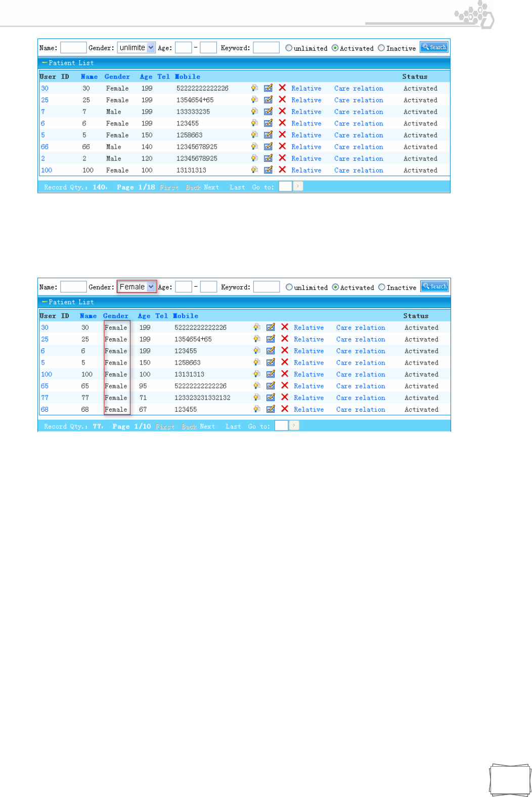Delete user 65 with the red X icon
Screen dimensions: 532x797
[285, 385]
